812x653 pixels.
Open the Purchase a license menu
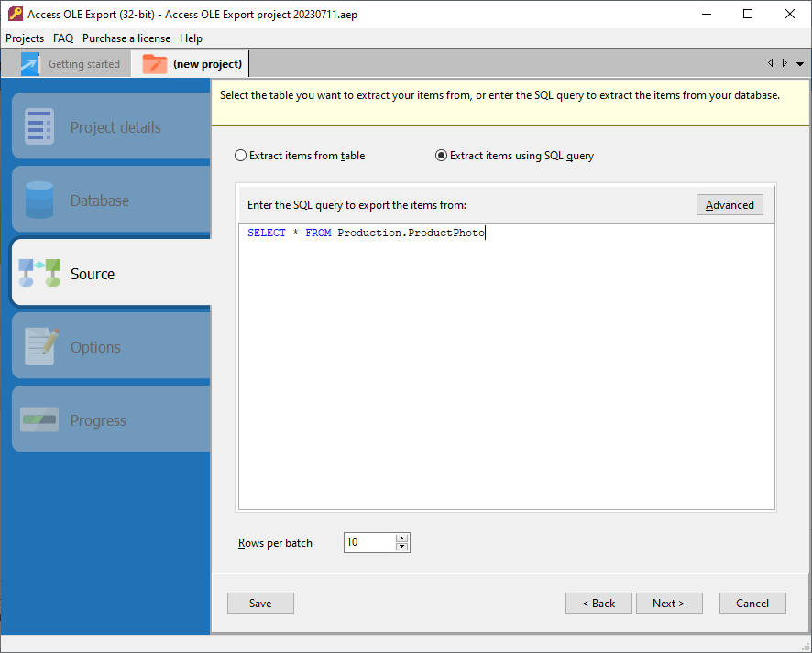[126, 38]
